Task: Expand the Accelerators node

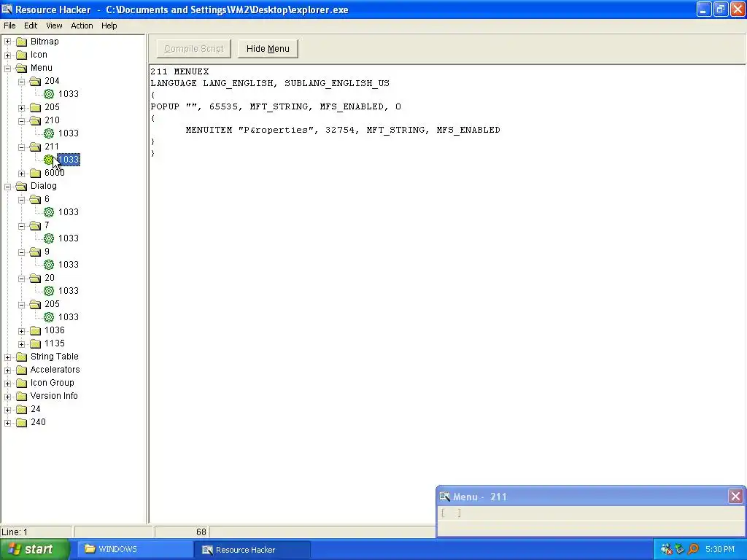Action: (x=7, y=370)
